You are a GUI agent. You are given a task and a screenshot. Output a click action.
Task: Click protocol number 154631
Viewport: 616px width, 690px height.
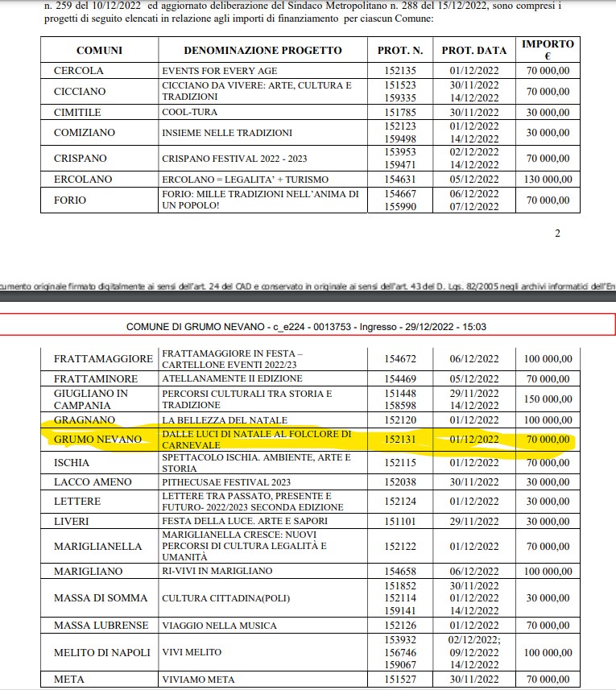pos(400,180)
